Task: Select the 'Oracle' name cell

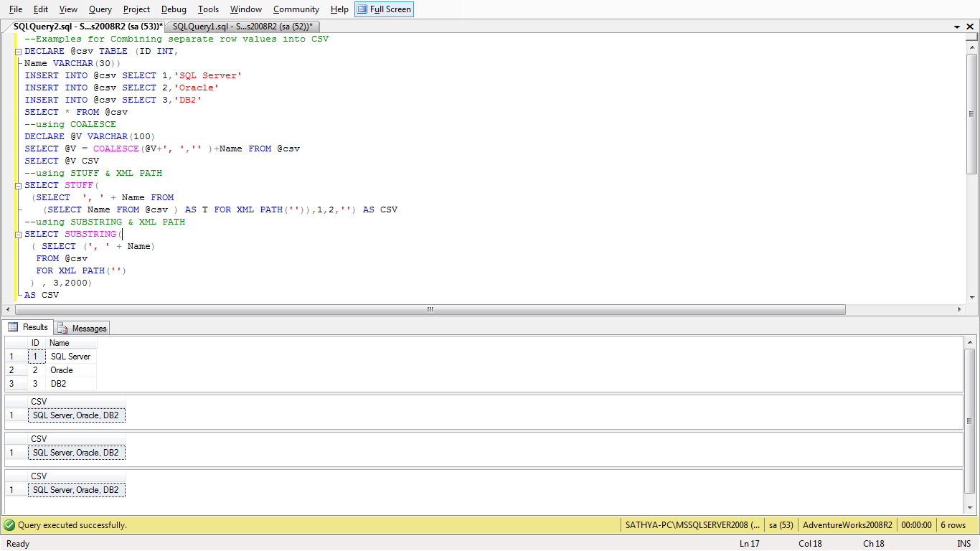Action: coord(71,370)
